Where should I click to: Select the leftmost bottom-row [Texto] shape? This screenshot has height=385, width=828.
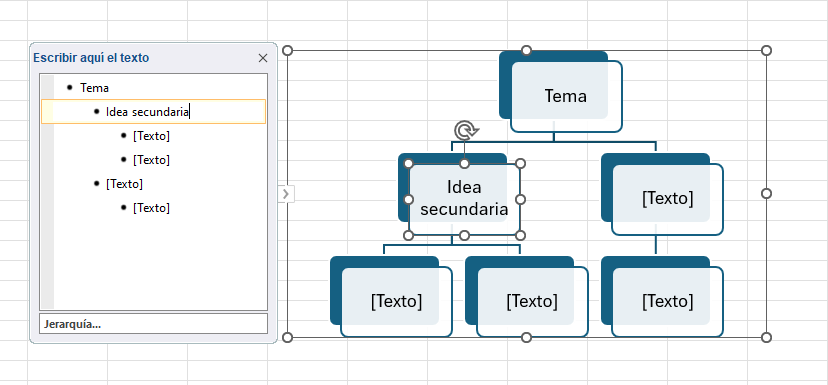(x=396, y=302)
